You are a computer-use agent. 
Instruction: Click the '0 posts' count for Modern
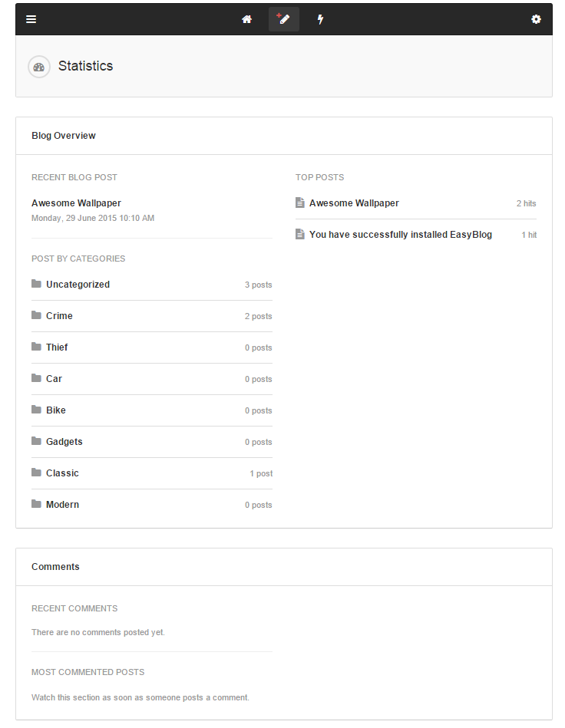pos(259,505)
